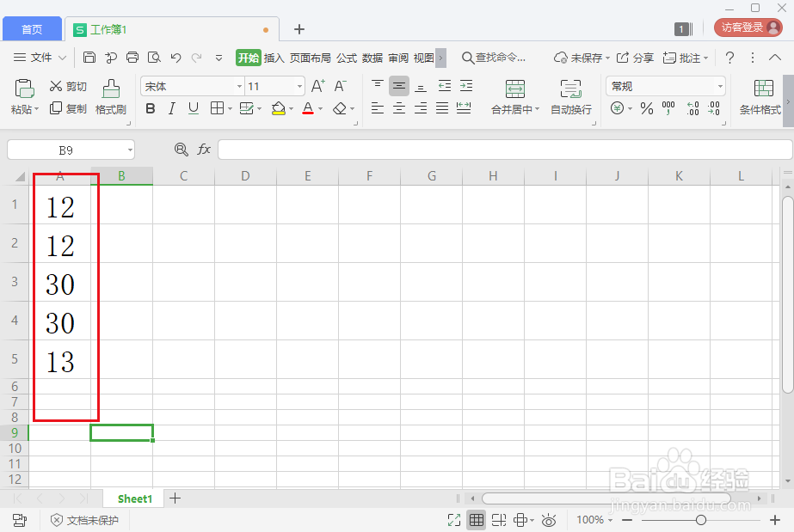Switch to normal grid view in status bar
Viewport: 794px width, 532px height.
476,520
